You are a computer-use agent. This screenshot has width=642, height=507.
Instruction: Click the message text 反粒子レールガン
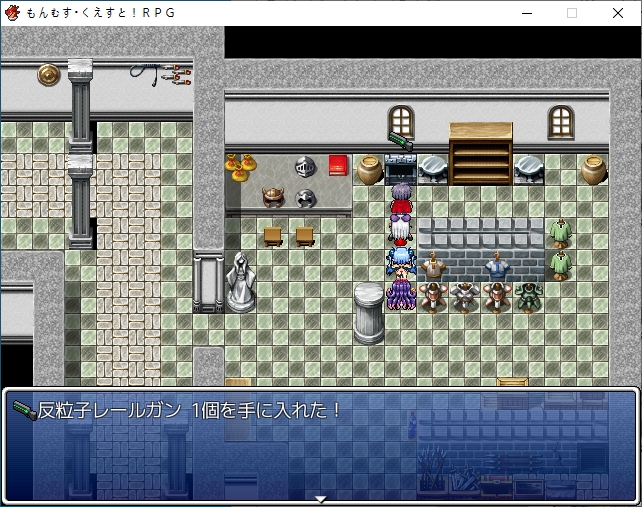coord(109,410)
